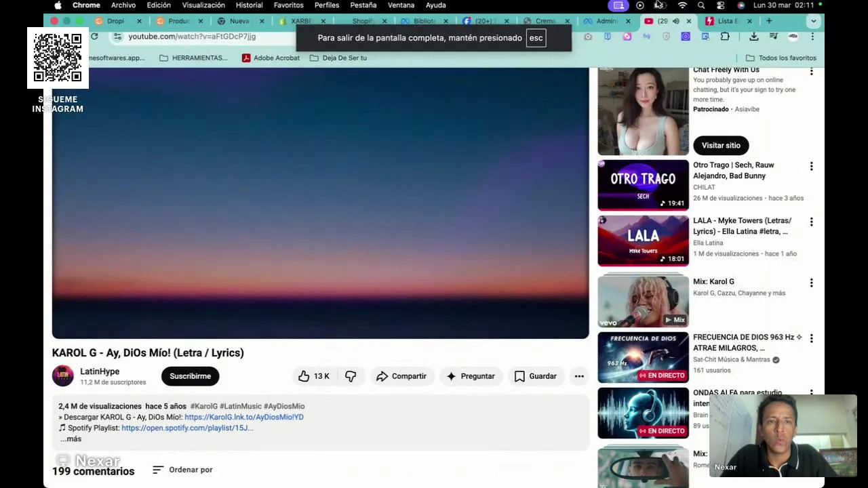Open the Historial menu
This screenshot has width=868, height=488.
tap(249, 5)
